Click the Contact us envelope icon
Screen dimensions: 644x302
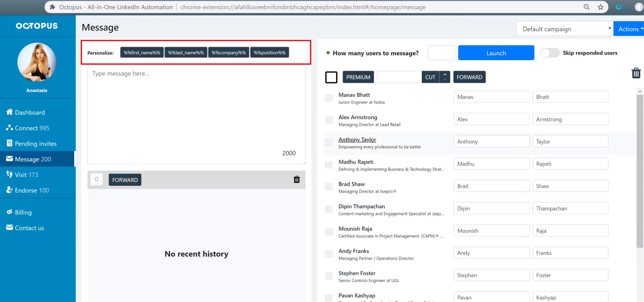point(10,228)
